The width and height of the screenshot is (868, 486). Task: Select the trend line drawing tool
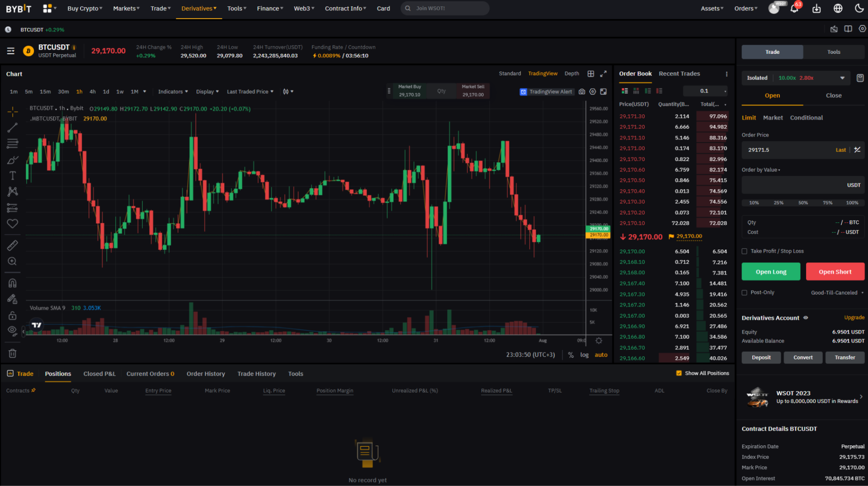(x=13, y=127)
